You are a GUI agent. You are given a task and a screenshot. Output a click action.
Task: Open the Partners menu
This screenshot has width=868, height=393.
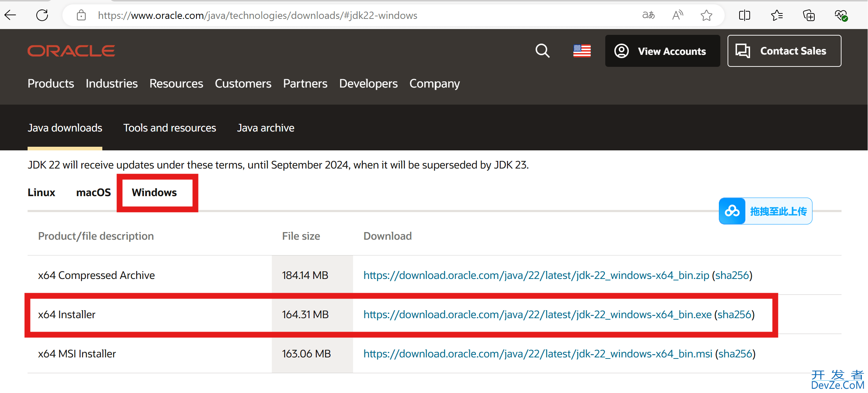[x=305, y=84]
